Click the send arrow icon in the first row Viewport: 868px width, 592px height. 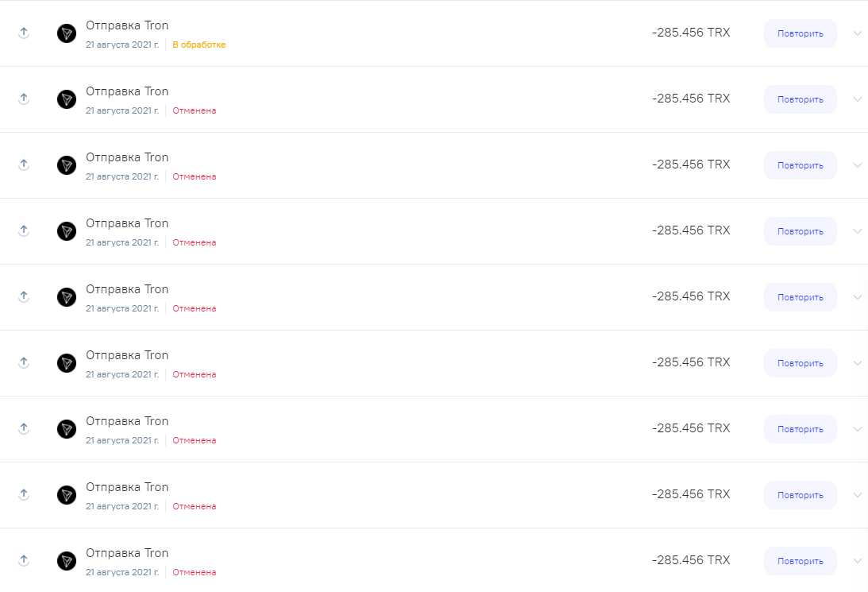pyautogui.click(x=24, y=33)
